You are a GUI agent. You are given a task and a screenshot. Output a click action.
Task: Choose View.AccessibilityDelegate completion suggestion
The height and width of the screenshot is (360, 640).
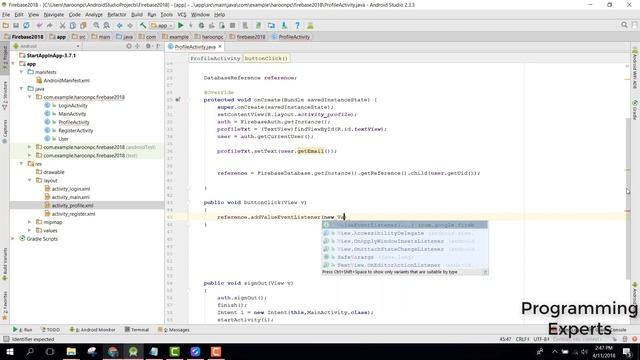(404, 233)
